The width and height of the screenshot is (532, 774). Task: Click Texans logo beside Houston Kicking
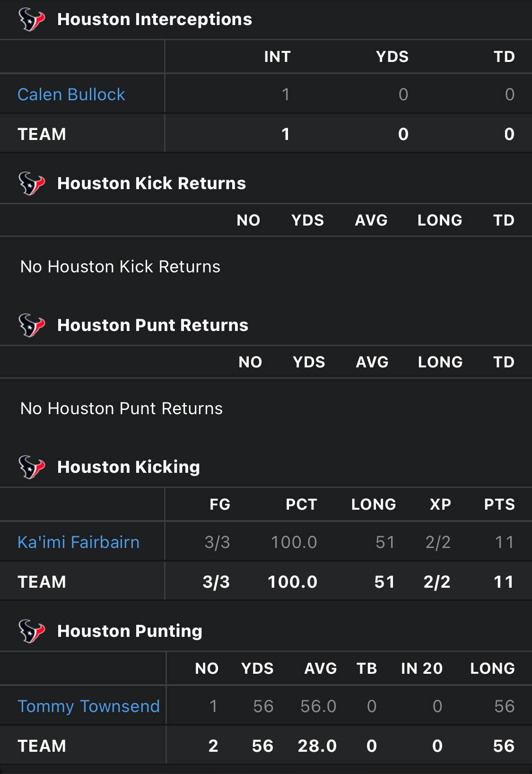32,467
